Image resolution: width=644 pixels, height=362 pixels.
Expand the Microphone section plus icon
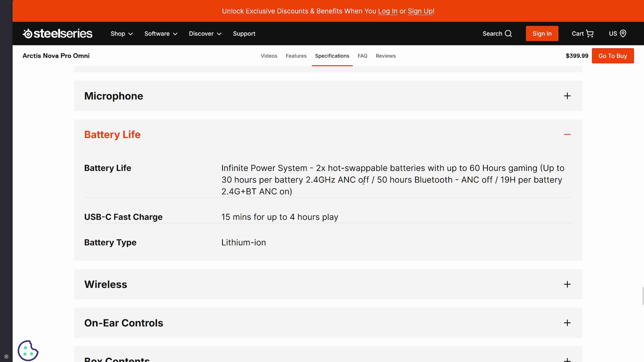coord(567,96)
